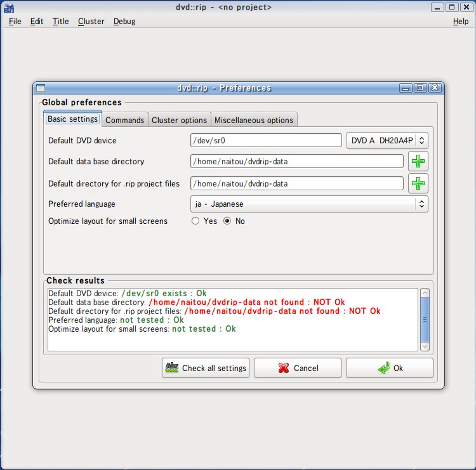Screen dimensions: 476x470
Task: Click the dvd::rip app icon in main title bar
Action: [x=8, y=8]
